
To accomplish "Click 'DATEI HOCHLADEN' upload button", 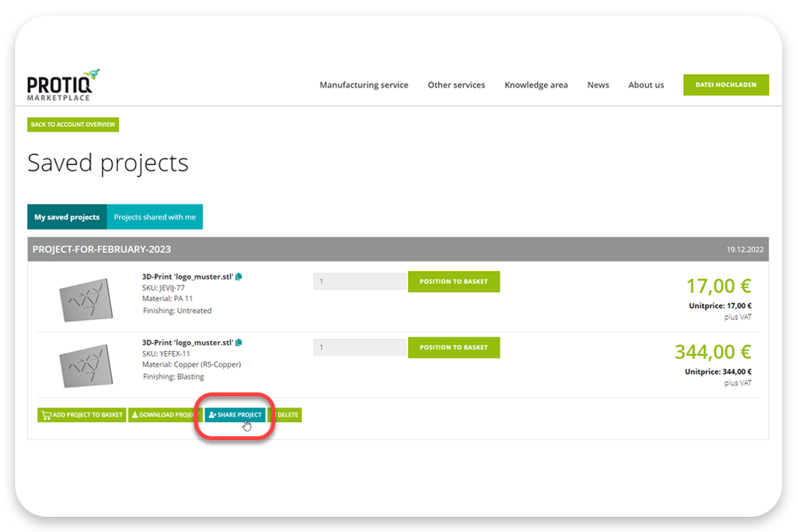I will tap(725, 84).
